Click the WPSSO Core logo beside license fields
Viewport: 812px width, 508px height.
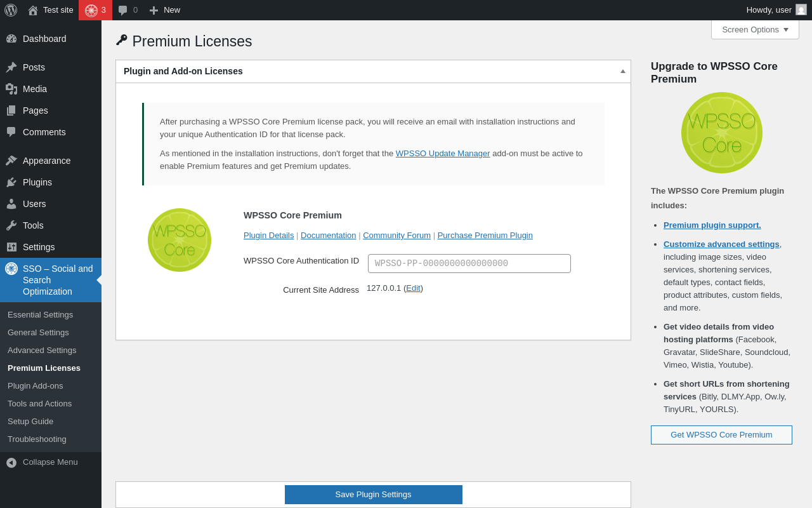[180, 240]
